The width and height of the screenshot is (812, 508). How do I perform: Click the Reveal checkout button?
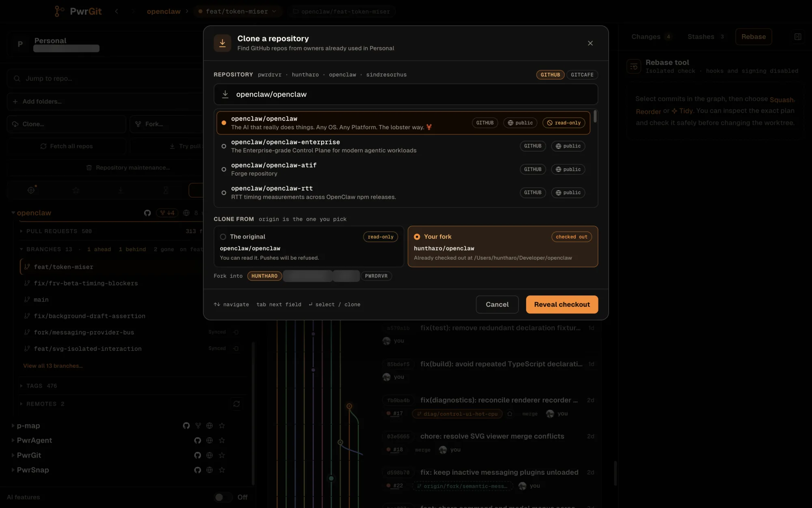(x=562, y=304)
